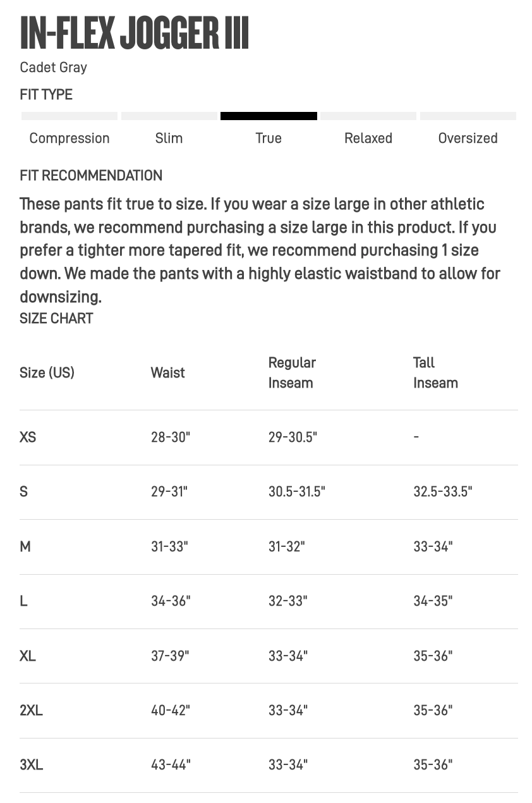
Task: Click the FIT RECOMMENDATION heading
Action: [91, 176]
